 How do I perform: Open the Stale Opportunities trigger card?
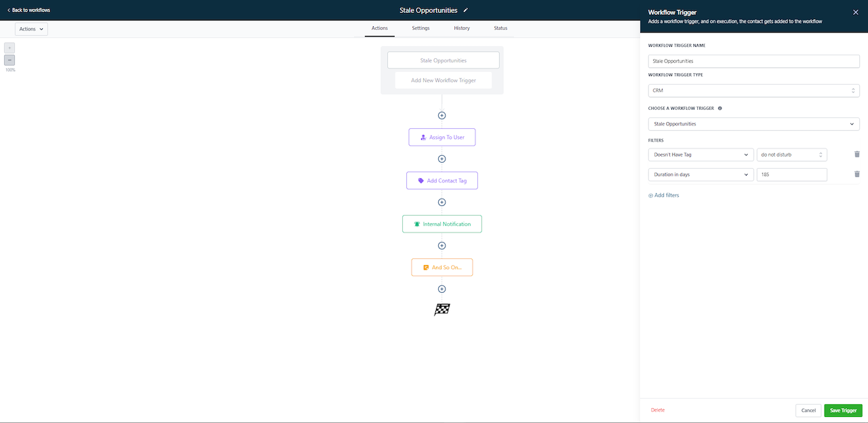(443, 60)
